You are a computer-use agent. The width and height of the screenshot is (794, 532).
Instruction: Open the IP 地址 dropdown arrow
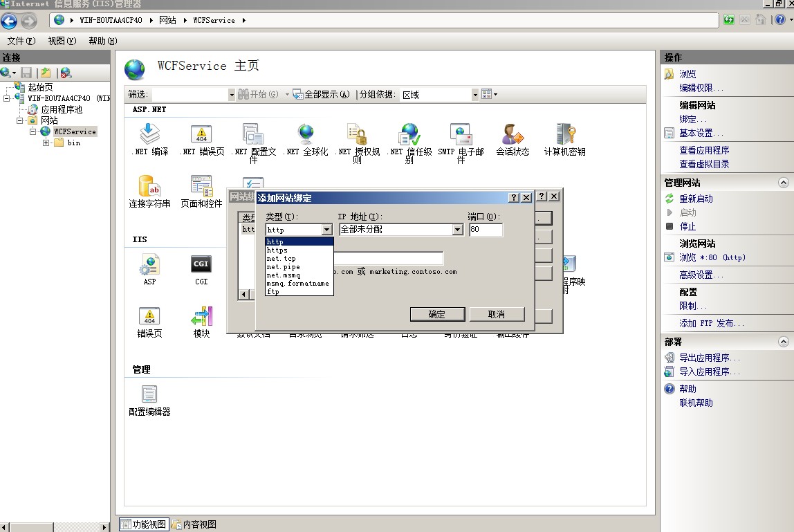[x=457, y=230]
